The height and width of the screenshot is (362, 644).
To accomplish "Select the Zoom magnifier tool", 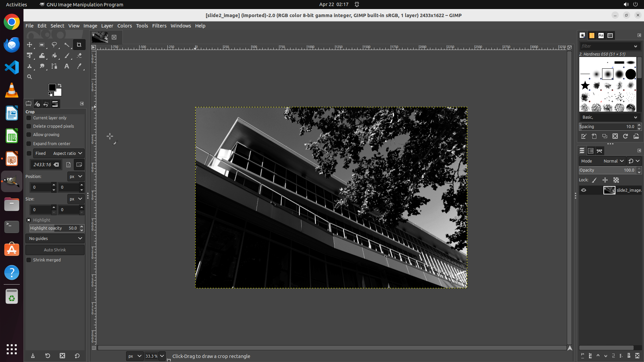I will (x=30, y=77).
